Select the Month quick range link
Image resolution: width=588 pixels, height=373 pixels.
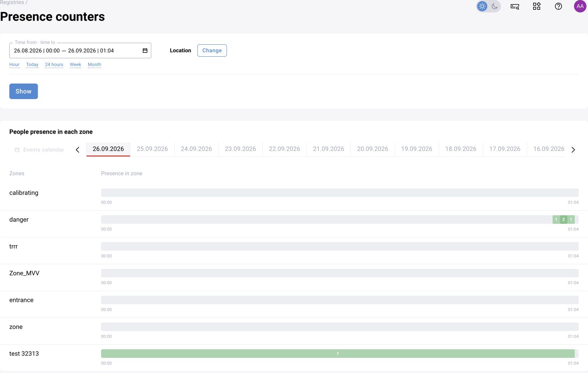point(94,64)
